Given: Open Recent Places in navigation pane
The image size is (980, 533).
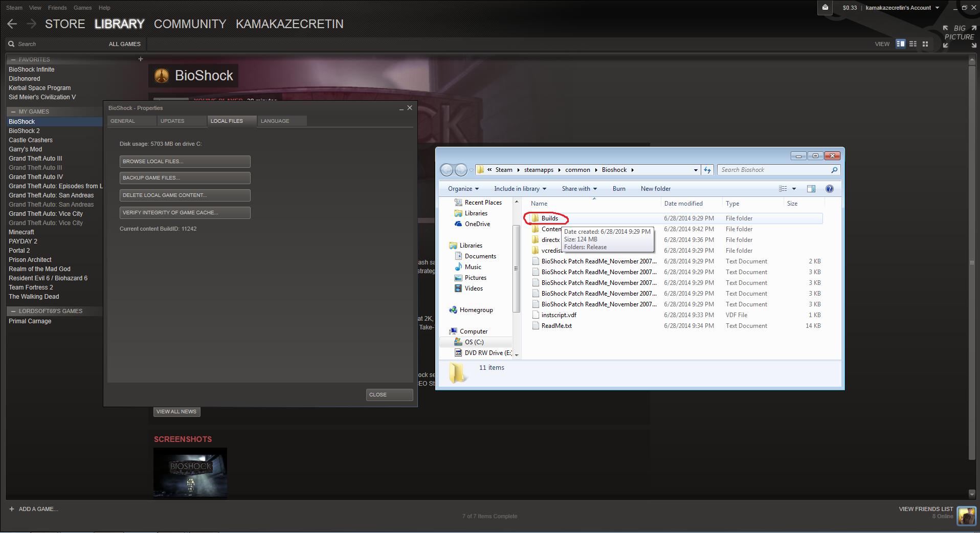Looking at the screenshot, I should [x=478, y=203].
